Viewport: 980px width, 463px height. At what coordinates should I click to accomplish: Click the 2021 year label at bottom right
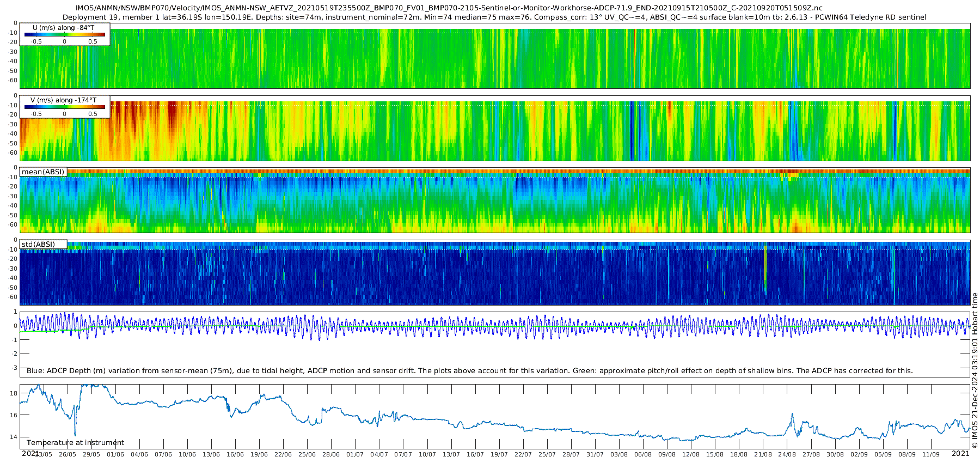pos(960,453)
